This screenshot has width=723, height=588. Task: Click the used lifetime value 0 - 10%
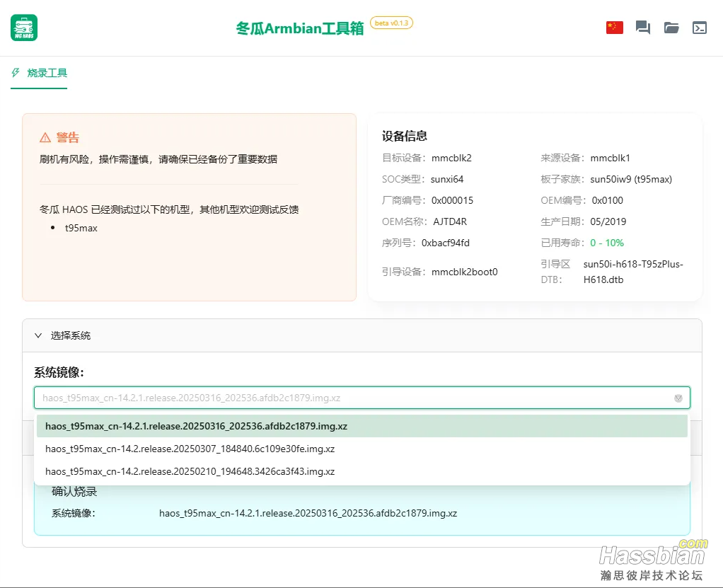click(x=607, y=243)
